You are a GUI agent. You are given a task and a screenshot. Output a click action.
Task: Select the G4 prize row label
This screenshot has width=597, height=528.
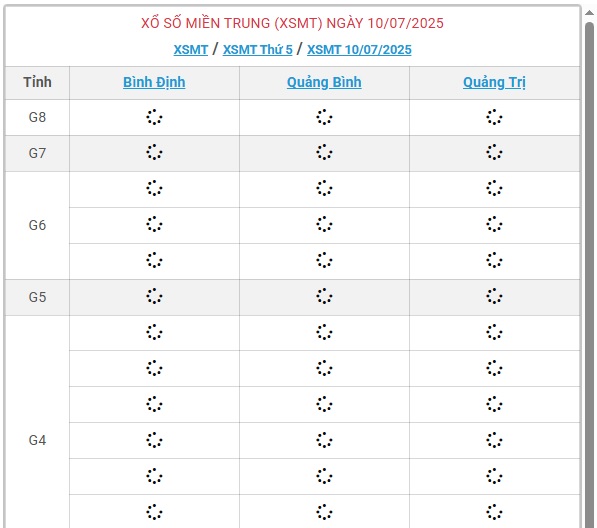click(x=37, y=440)
